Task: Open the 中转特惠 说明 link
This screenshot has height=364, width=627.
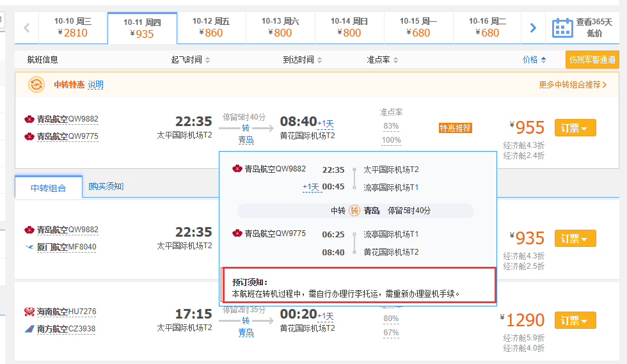Action: pyautogui.click(x=95, y=85)
